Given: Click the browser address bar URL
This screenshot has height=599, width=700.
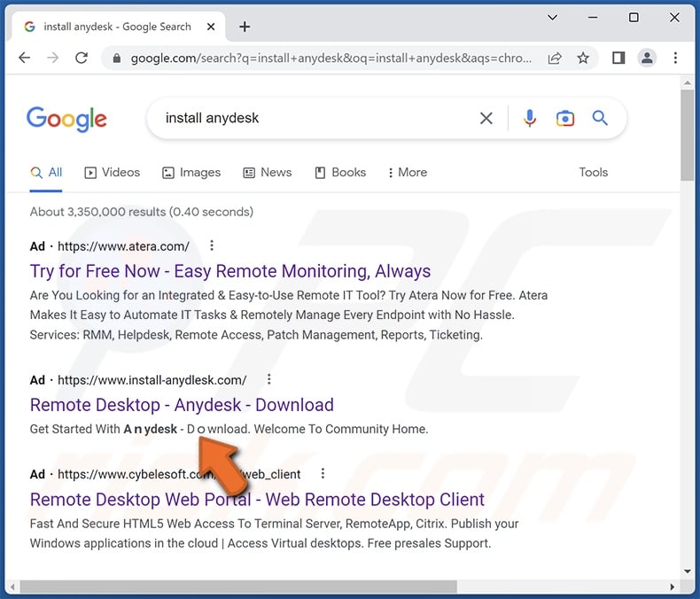Looking at the screenshot, I should point(331,58).
